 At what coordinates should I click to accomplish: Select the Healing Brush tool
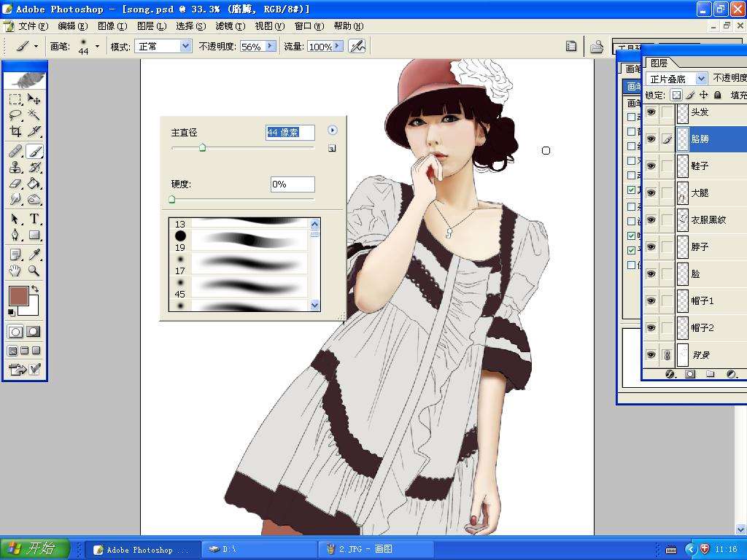tap(15, 152)
